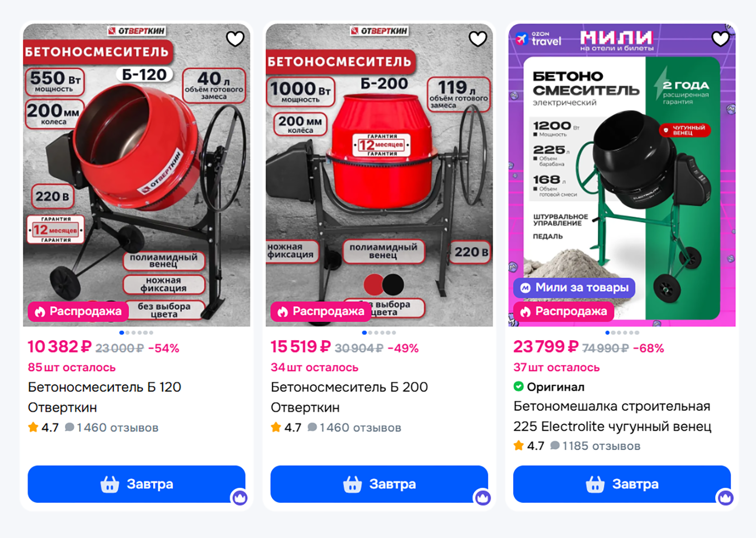Open the Б 200 red mixer product image
The image size is (756, 538).
point(379,175)
